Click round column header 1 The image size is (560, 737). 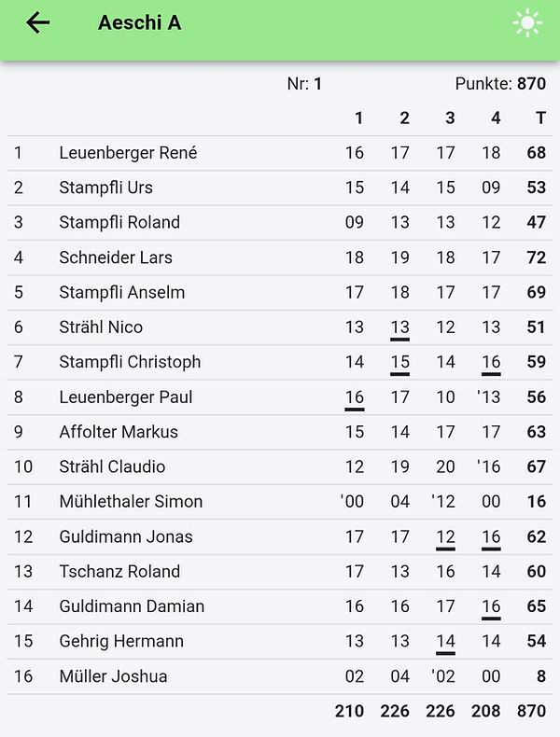point(358,118)
